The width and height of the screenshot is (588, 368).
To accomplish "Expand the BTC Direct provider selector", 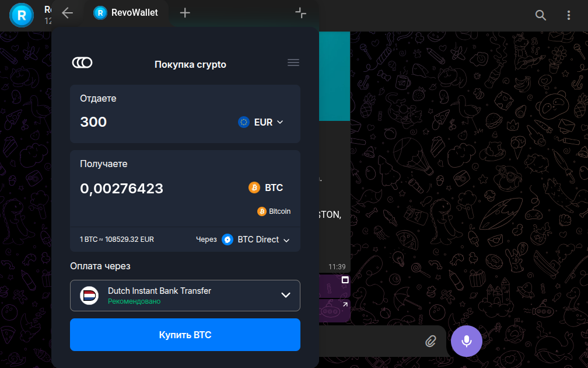I will [x=257, y=239].
